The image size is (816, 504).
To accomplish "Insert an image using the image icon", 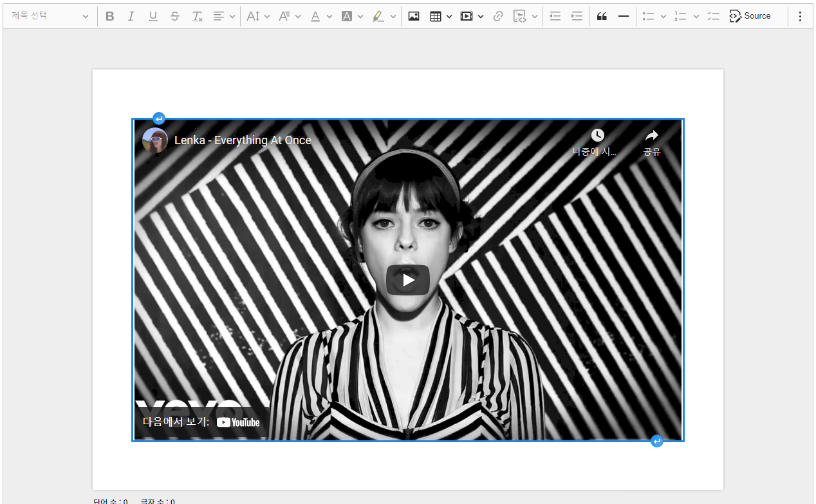I will [414, 16].
